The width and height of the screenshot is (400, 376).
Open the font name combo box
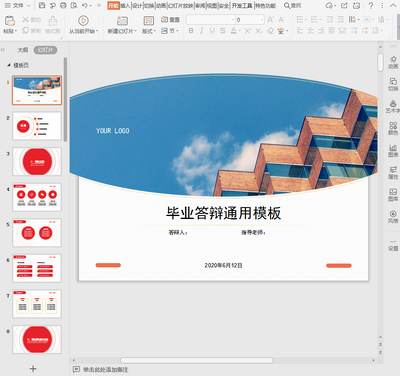click(x=210, y=20)
